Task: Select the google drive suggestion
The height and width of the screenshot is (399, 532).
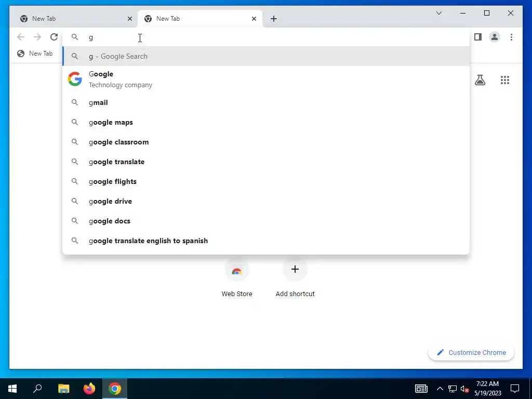Action: [x=266, y=201]
